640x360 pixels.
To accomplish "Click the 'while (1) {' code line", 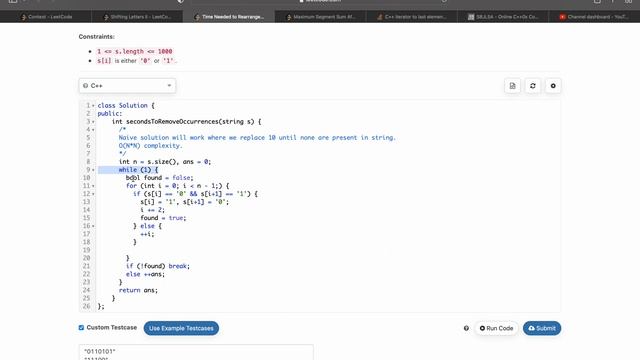I will [x=138, y=170].
